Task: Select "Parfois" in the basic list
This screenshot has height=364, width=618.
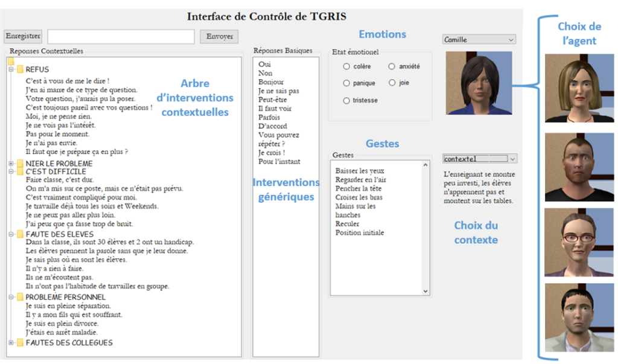Action: (269, 117)
